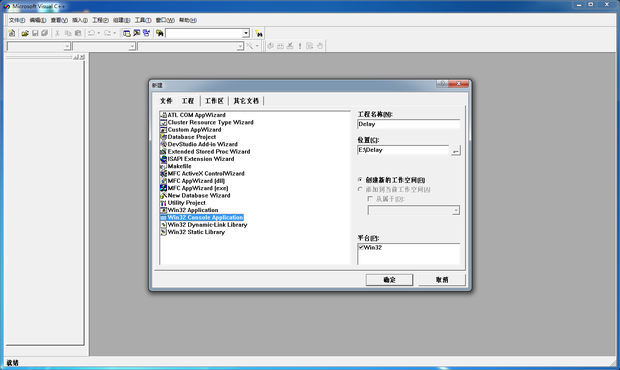620x370 pixels.
Task: Open the 帮助 menu
Action: coord(188,20)
